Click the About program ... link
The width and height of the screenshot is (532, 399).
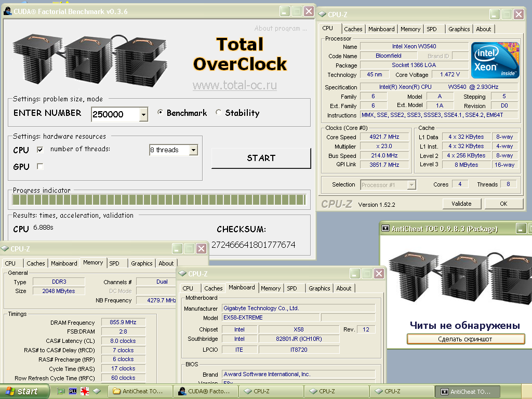pos(281,29)
